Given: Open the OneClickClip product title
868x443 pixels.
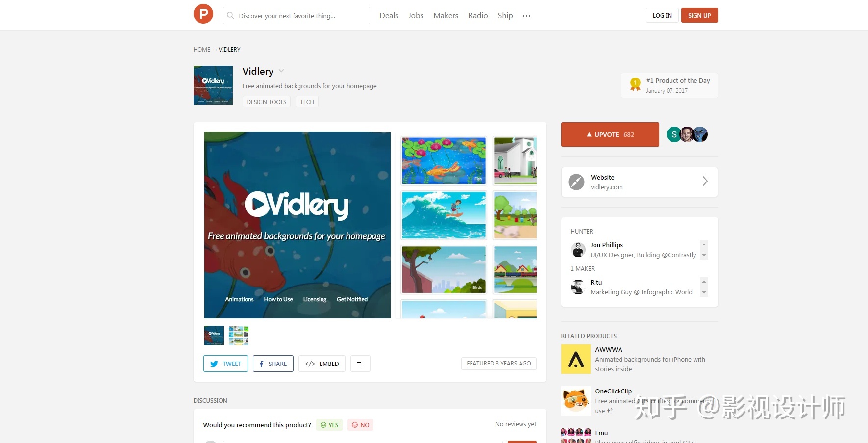Looking at the screenshot, I should pyautogui.click(x=614, y=391).
